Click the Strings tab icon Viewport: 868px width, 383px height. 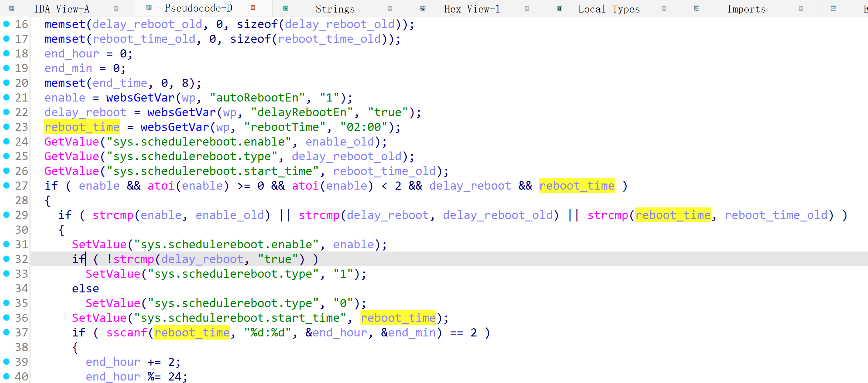coord(286,8)
